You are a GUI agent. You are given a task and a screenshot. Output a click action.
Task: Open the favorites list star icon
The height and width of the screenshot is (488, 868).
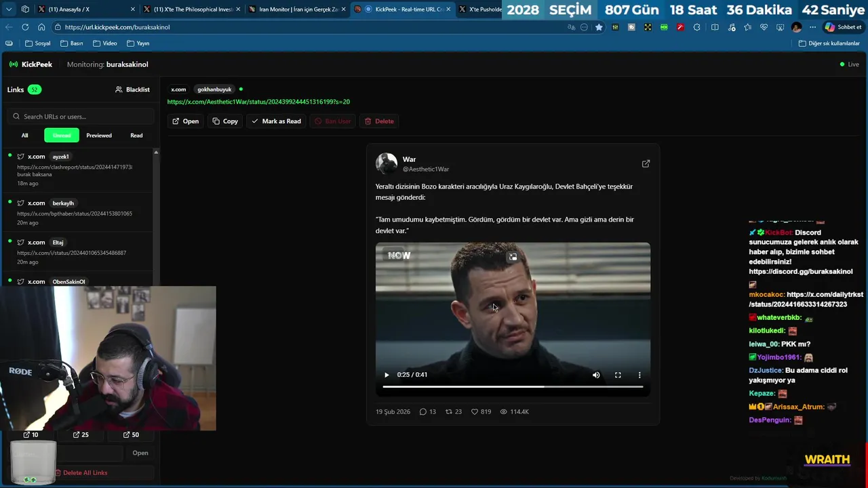pos(747,27)
